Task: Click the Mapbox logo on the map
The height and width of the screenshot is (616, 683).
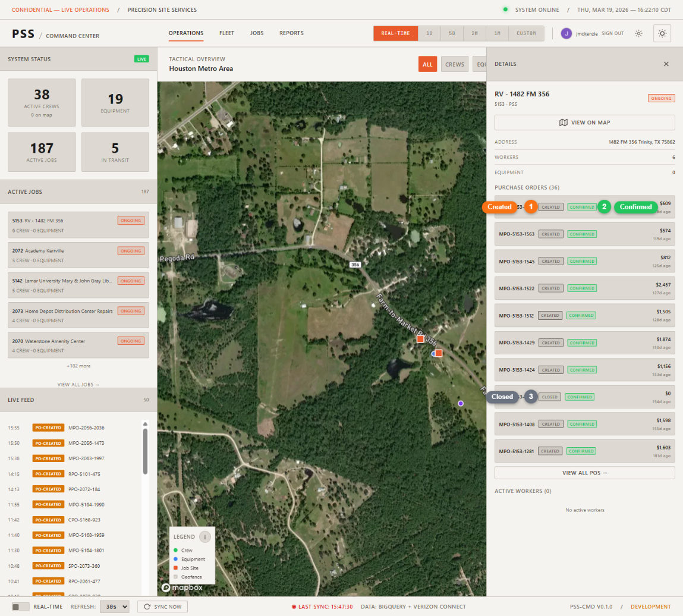Action: (181, 587)
